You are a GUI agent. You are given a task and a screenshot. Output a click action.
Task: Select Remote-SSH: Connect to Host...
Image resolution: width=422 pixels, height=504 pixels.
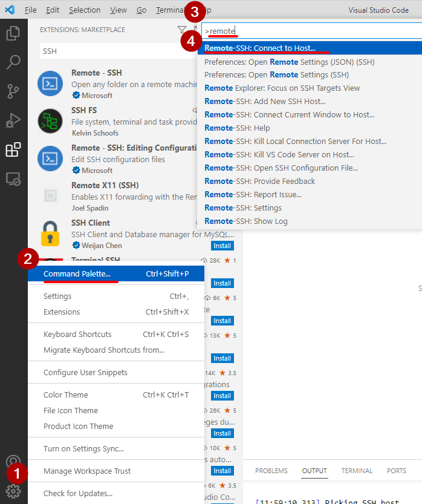click(310, 48)
